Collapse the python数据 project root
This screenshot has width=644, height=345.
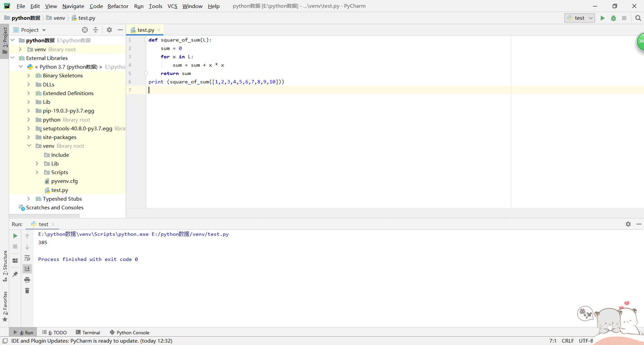click(13, 40)
